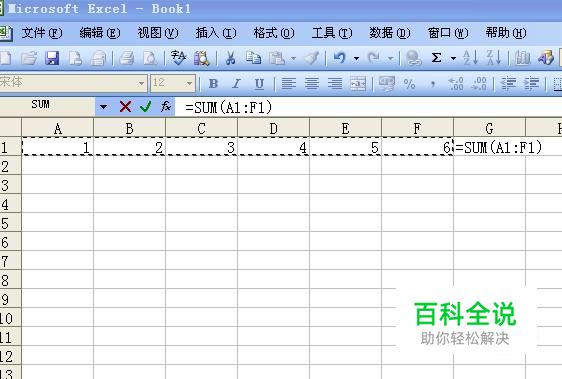Click the Format Painter brush icon
Viewport: 562px width, 379px height.
(x=312, y=58)
